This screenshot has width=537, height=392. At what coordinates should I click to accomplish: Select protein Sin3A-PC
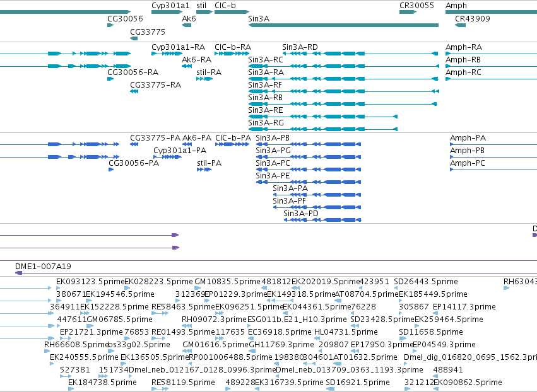coord(273,163)
